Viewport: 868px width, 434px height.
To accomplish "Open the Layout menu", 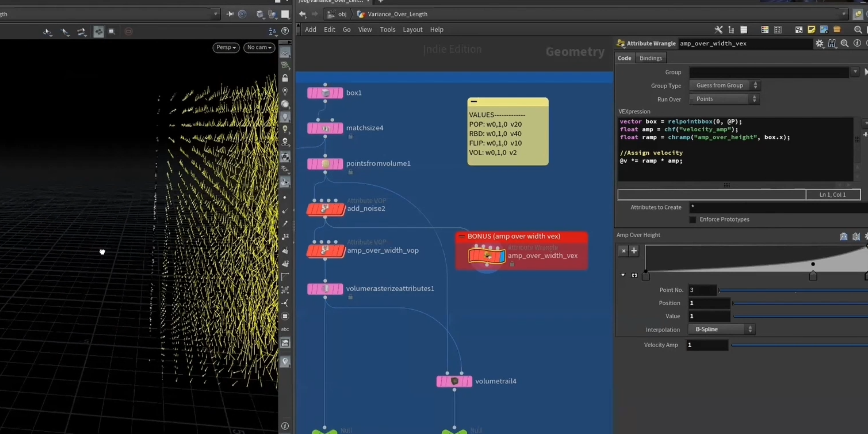I will (412, 30).
